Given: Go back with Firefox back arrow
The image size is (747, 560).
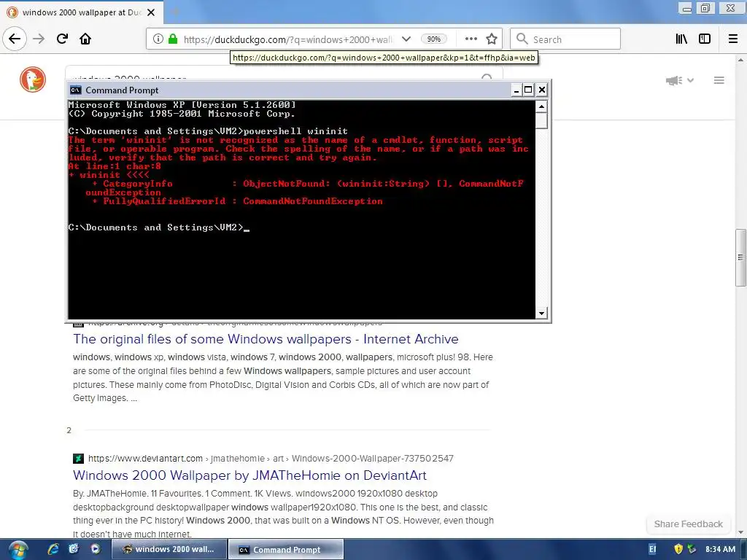Looking at the screenshot, I should tap(15, 39).
